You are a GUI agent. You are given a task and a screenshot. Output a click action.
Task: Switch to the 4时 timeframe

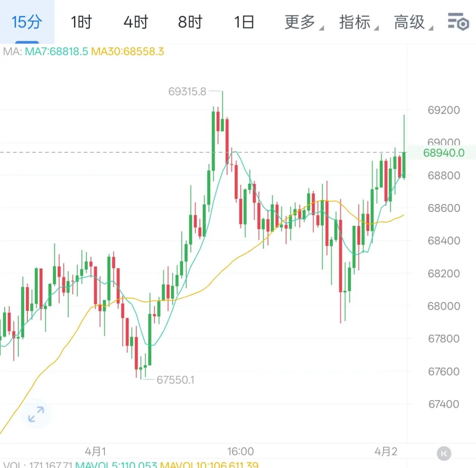136,22
